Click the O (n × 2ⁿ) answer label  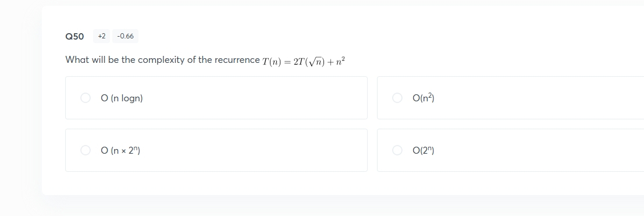tap(120, 151)
